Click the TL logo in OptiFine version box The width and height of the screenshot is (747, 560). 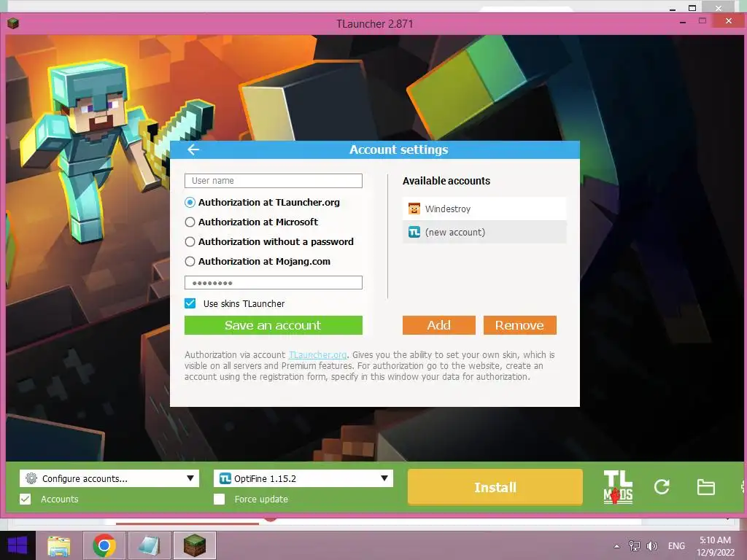(225, 478)
